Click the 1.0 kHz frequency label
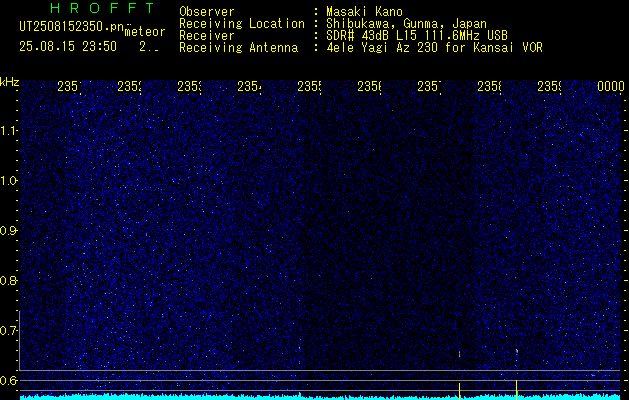629x400 pixels. coord(9,181)
